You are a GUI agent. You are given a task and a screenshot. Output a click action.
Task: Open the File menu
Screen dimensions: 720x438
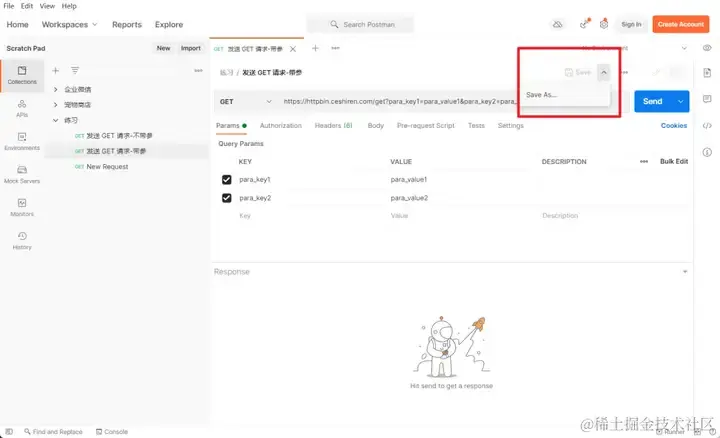9,6
